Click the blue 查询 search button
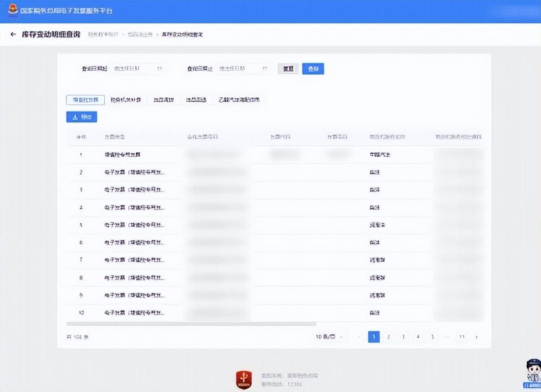Screen dimensions: 541x392 click(313, 69)
